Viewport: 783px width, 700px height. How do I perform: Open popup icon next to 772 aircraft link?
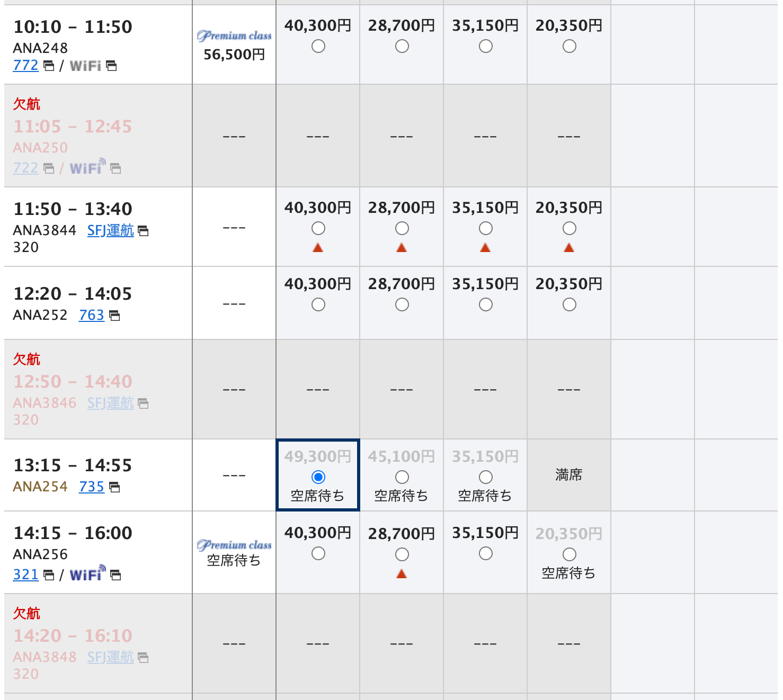point(49,66)
